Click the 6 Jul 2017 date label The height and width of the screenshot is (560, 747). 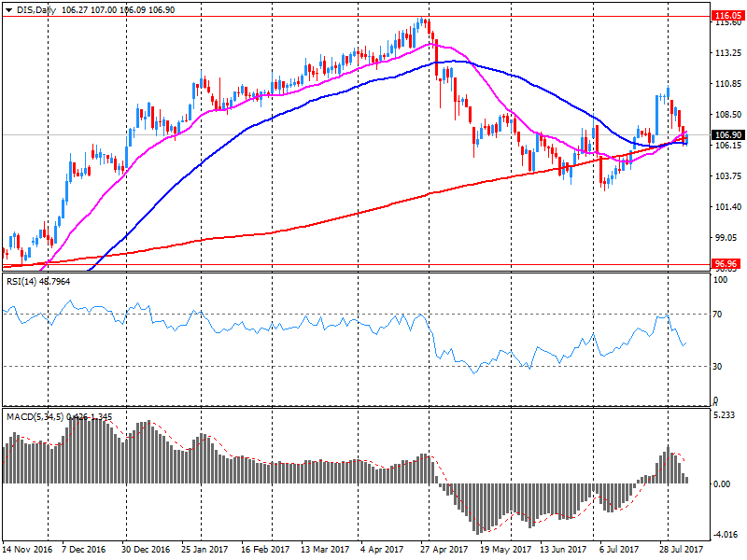coord(619,550)
